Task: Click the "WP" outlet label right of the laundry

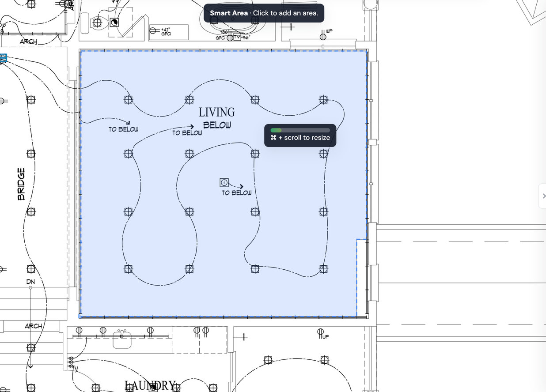Action: 326,337
